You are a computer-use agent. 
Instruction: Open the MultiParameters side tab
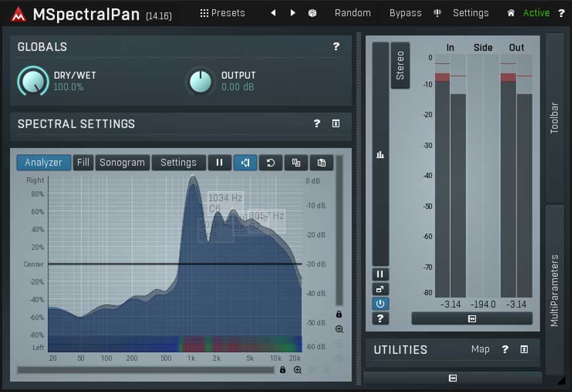[x=554, y=290]
